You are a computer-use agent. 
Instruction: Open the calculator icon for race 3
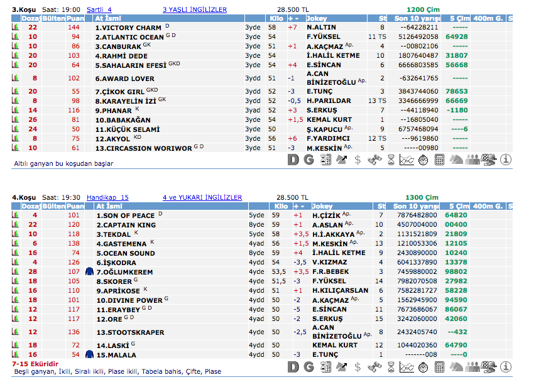[x=440, y=160]
